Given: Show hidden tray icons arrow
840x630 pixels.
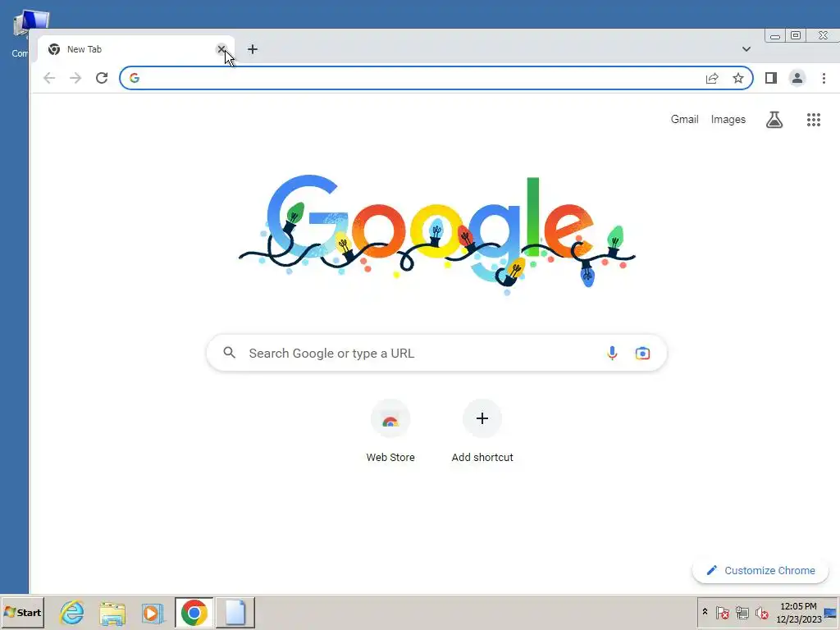Looking at the screenshot, I should pos(705,612).
